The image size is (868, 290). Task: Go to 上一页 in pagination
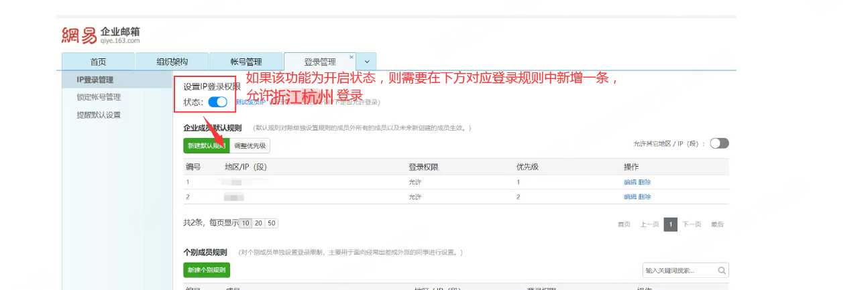click(648, 224)
